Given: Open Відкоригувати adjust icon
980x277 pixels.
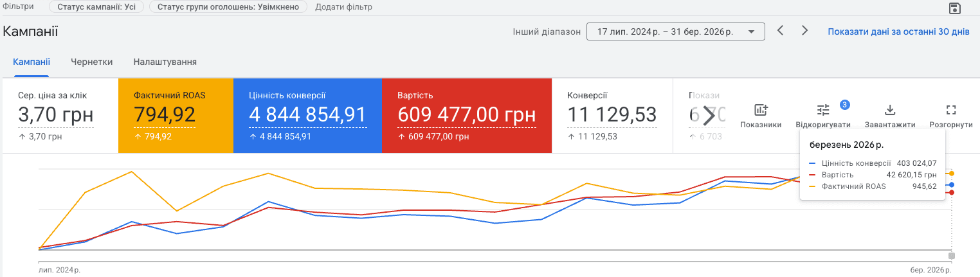Looking at the screenshot, I should click(x=824, y=110).
